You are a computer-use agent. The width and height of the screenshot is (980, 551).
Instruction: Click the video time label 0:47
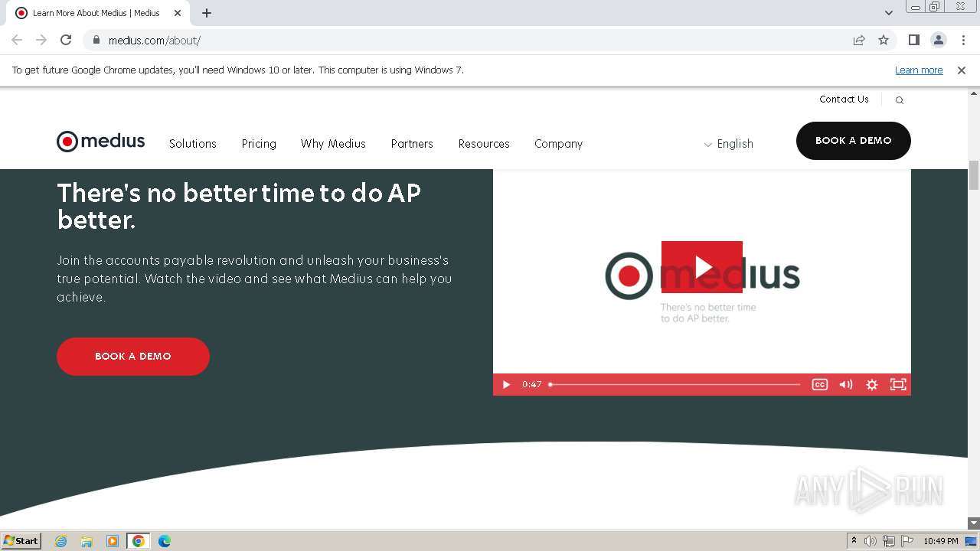click(532, 385)
